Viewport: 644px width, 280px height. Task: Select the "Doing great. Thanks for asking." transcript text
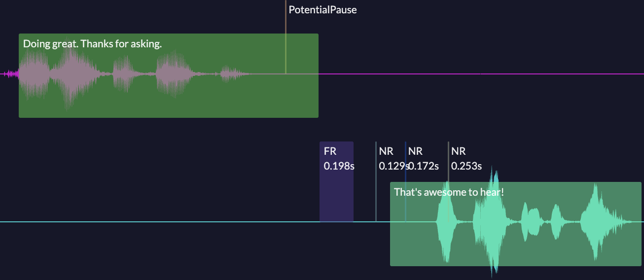[x=93, y=44]
